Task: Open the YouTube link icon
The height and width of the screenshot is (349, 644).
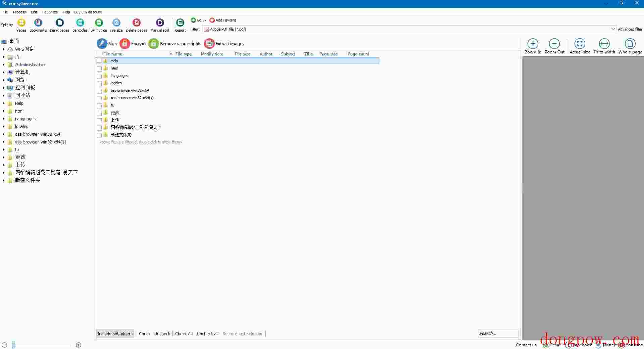Action: pos(622,345)
